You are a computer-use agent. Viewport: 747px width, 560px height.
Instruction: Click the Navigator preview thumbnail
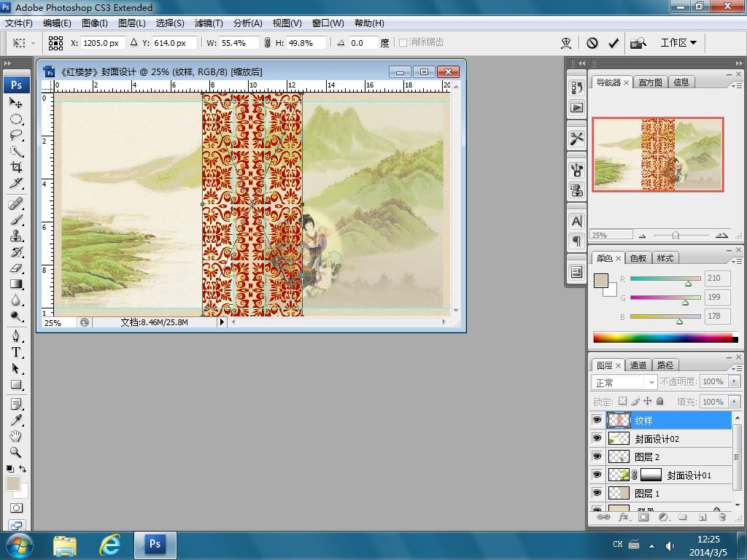tap(658, 155)
